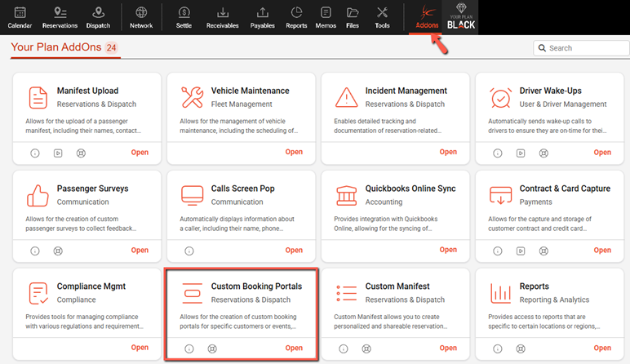Screen dimensions: 630x364
Task: Open the Reservations menu item
Action: (x=59, y=17)
